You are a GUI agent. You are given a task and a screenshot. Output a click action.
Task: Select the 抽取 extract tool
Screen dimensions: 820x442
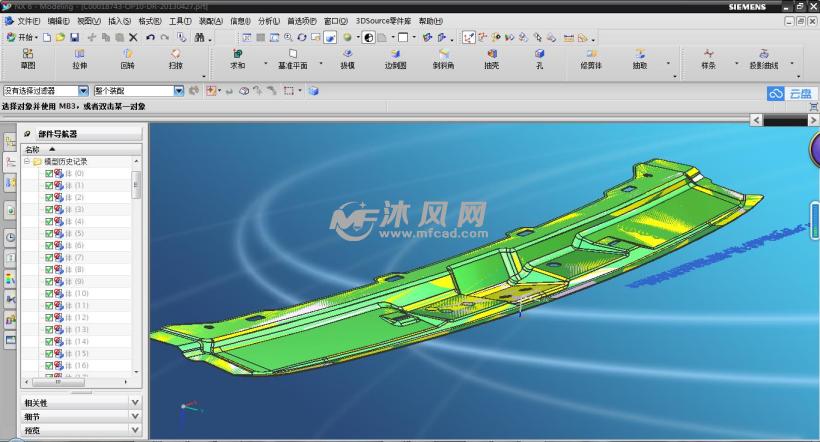pyautogui.click(x=640, y=59)
